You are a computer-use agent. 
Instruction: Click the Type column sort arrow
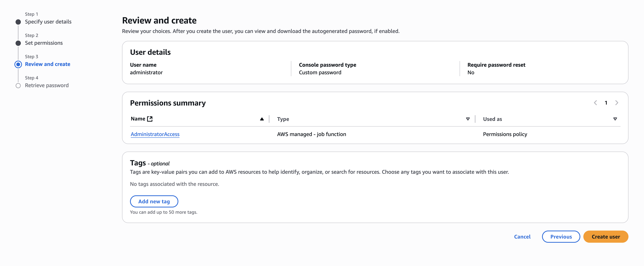468,119
